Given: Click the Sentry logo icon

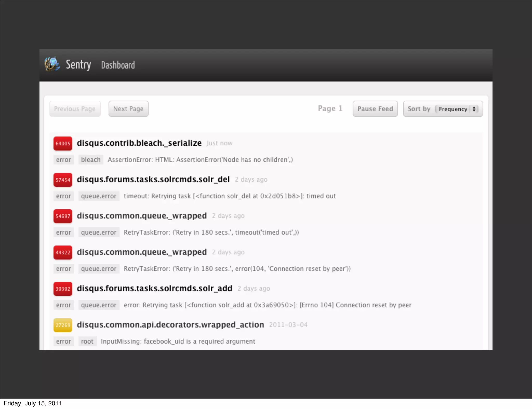Looking at the screenshot, I should [x=52, y=64].
